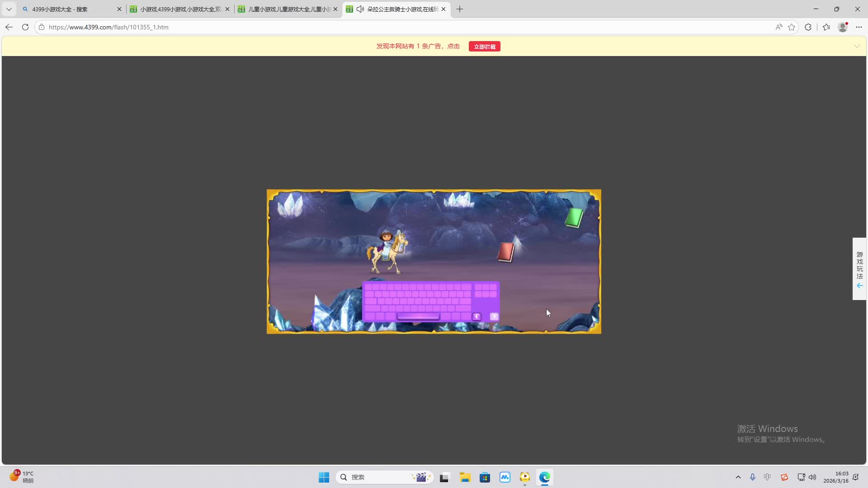868x488 pixels.
Task: Add this page to favorites star
Action: (x=792, y=27)
